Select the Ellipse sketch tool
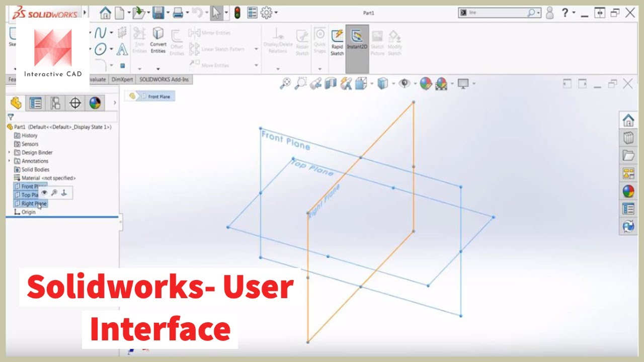 point(101,49)
